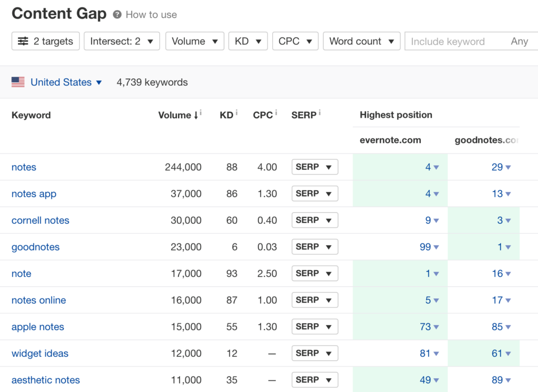
Task: Expand SERP dropdown for 'notes app' row
Action: (315, 193)
